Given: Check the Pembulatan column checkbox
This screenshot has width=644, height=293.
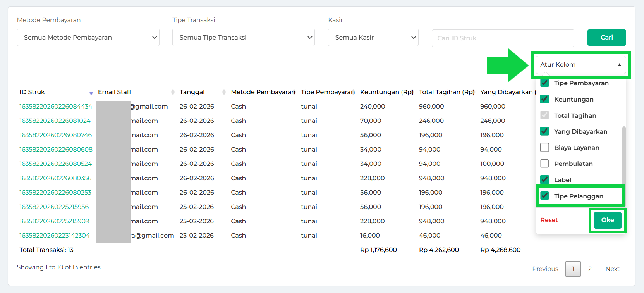Looking at the screenshot, I should pos(544,164).
